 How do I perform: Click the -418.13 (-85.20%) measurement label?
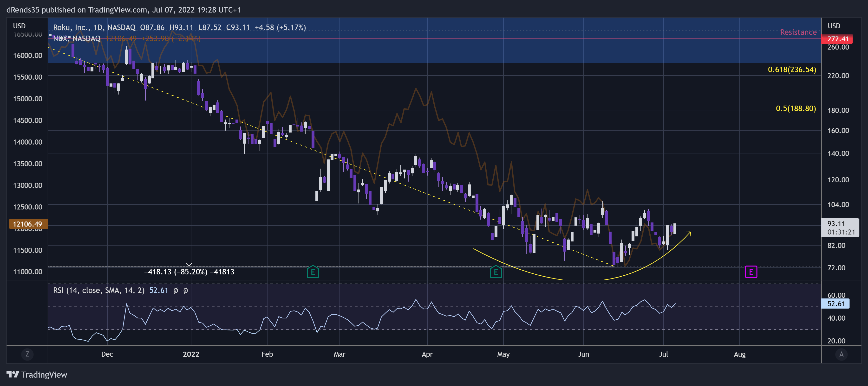(x=189, y=272)
